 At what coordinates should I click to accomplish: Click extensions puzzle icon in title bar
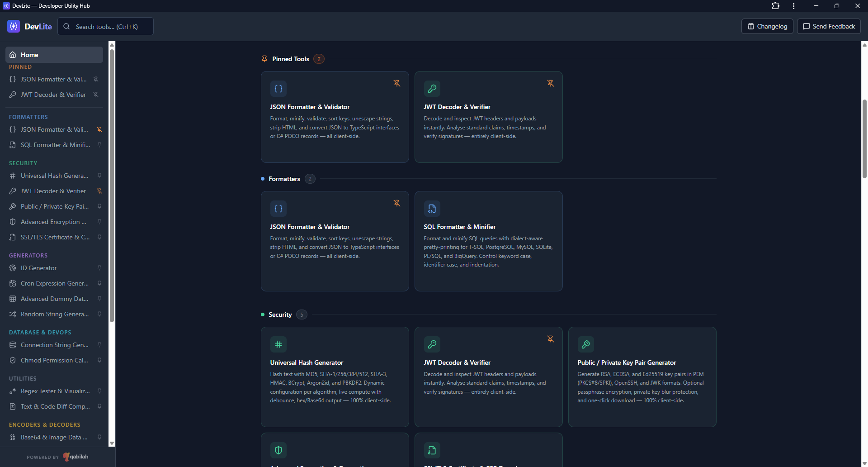pyautogui.click(x=776, y=6)
